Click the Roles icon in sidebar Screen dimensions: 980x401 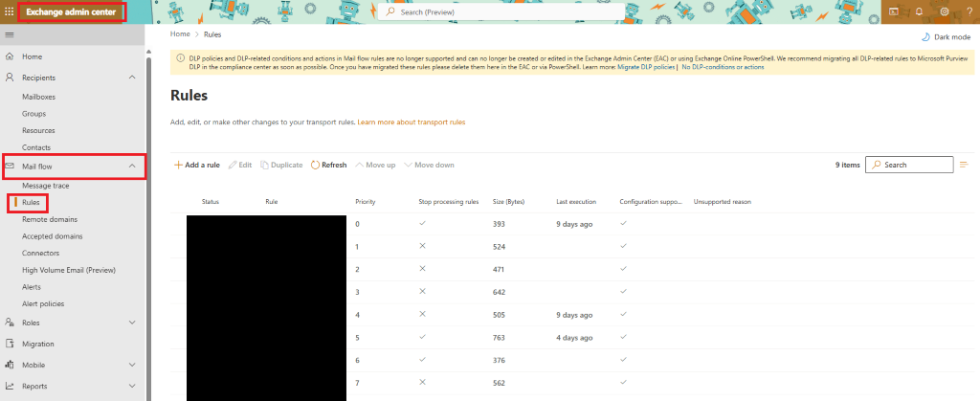click(x=10, y=323)
